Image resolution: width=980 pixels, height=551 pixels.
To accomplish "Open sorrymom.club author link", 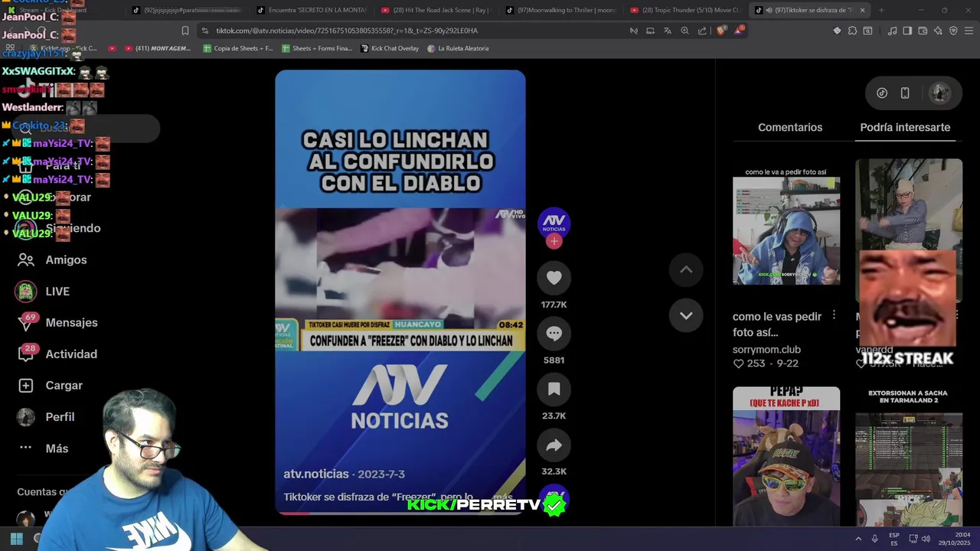I will (766, 349).
